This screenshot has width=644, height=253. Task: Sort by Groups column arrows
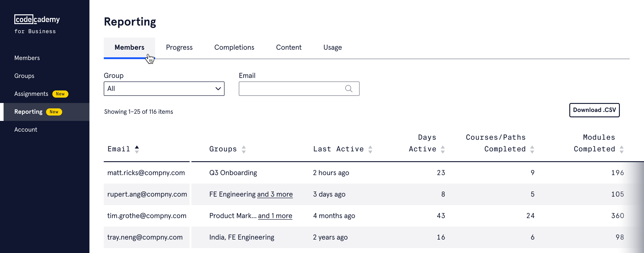[x=244, y=149]
